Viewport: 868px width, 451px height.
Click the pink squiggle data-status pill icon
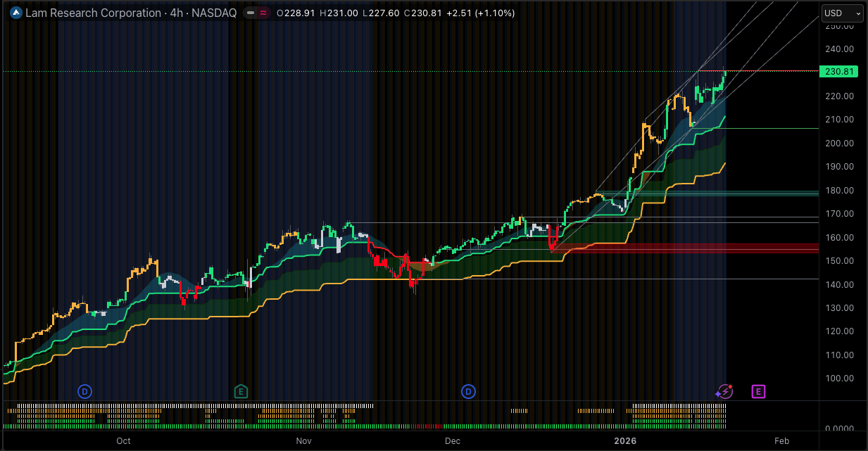tap(263, 13)
